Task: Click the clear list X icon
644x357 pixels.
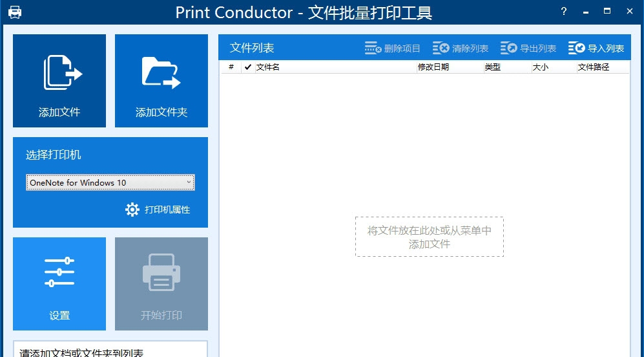Action: [x=441, y=48]
